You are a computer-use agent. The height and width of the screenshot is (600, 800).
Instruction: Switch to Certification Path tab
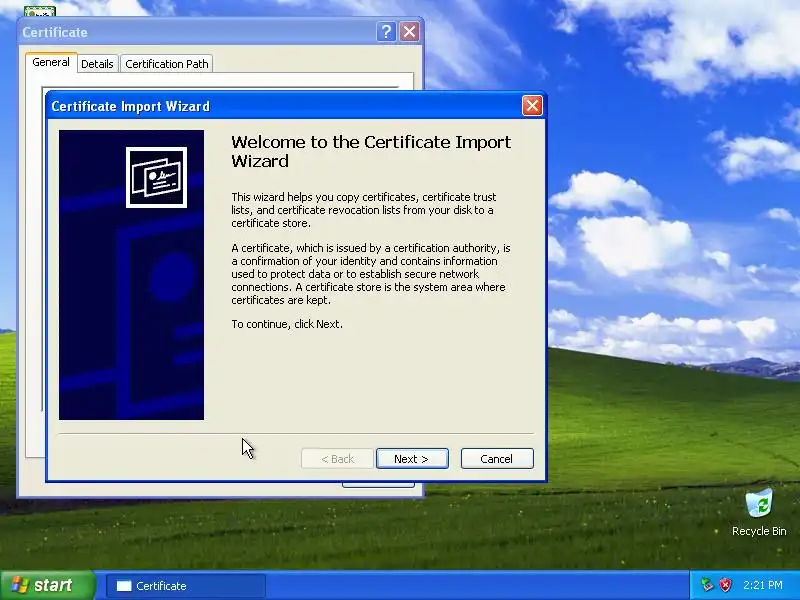click(x=167, y=64)
